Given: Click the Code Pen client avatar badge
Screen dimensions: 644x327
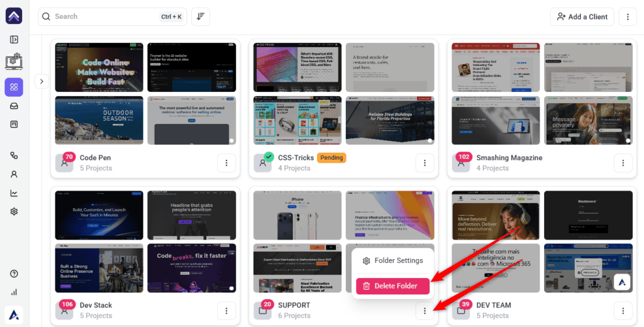Looking at the screenshot, I should click(65, 163).
